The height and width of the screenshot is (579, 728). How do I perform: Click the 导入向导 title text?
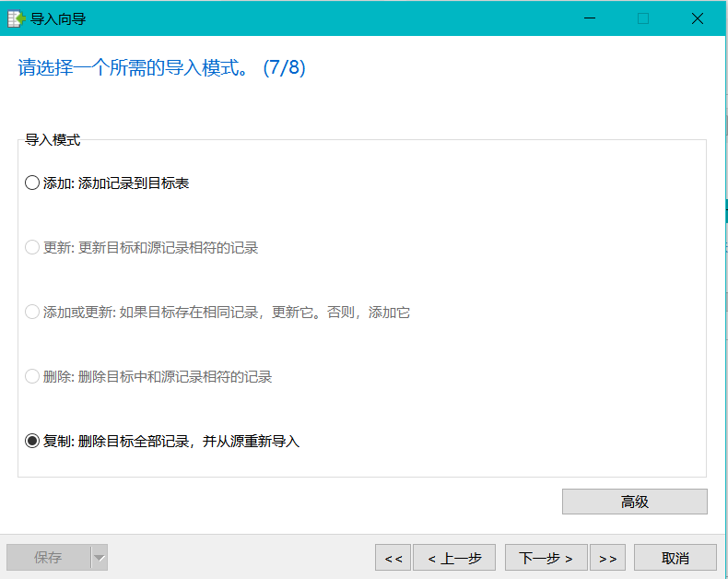click(59, 18)
